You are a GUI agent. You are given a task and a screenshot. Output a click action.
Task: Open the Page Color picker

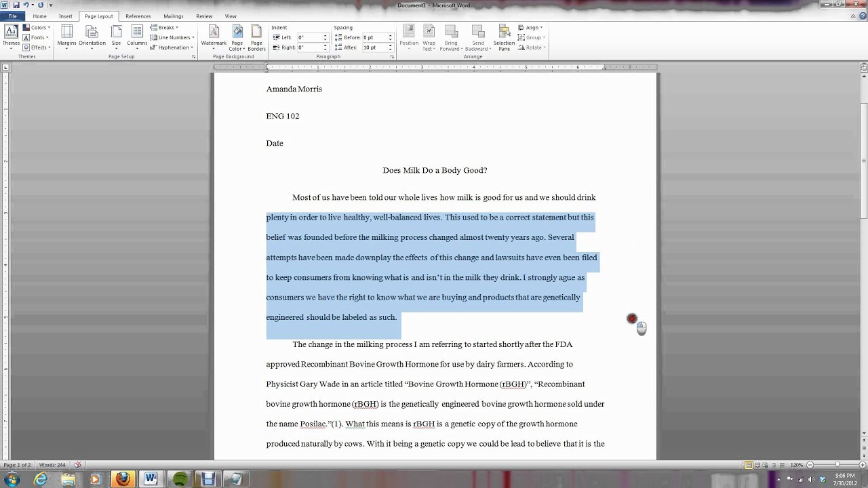click(x=237, y=38)
